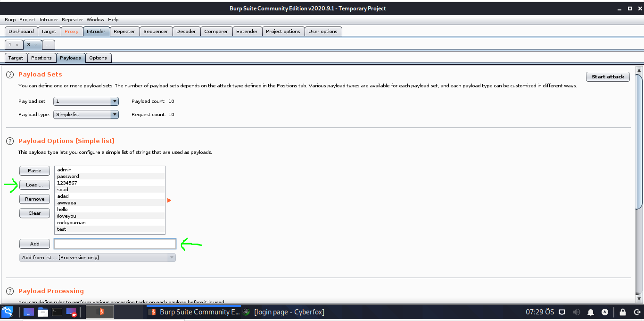The image size is (644, 321).
Task: Switch to the top-level Target tab
Action: coord(49,32)
